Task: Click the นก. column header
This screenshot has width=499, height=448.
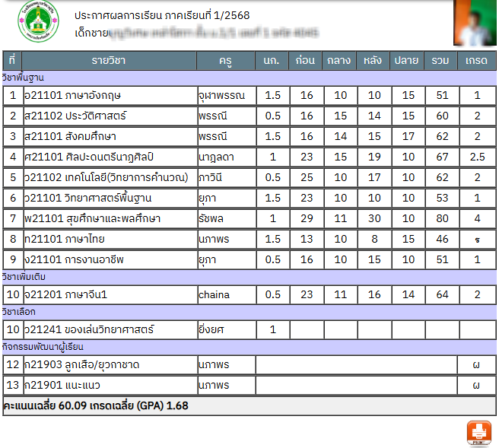Action: coord(272,60)
